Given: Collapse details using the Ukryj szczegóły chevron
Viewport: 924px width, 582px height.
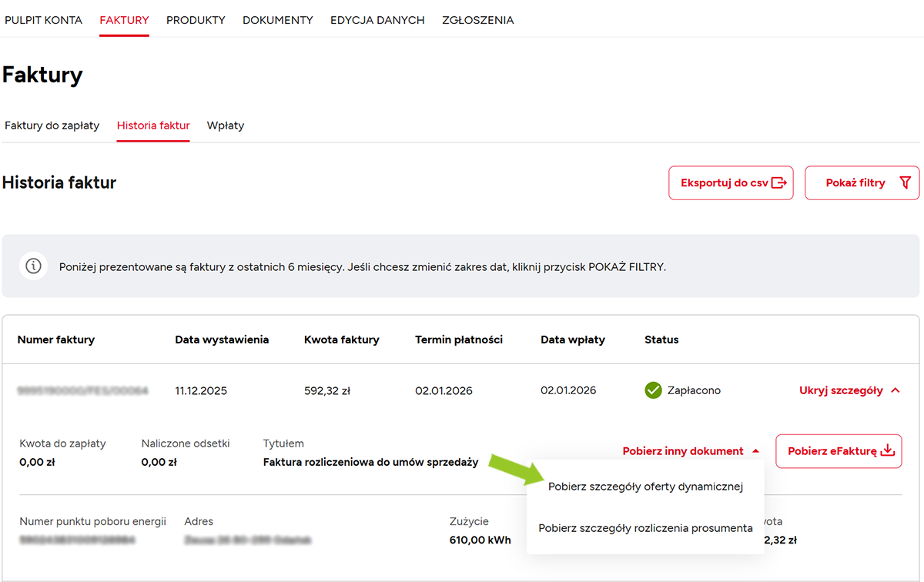Looking at the screenshot, I should (x=895, y=390).
